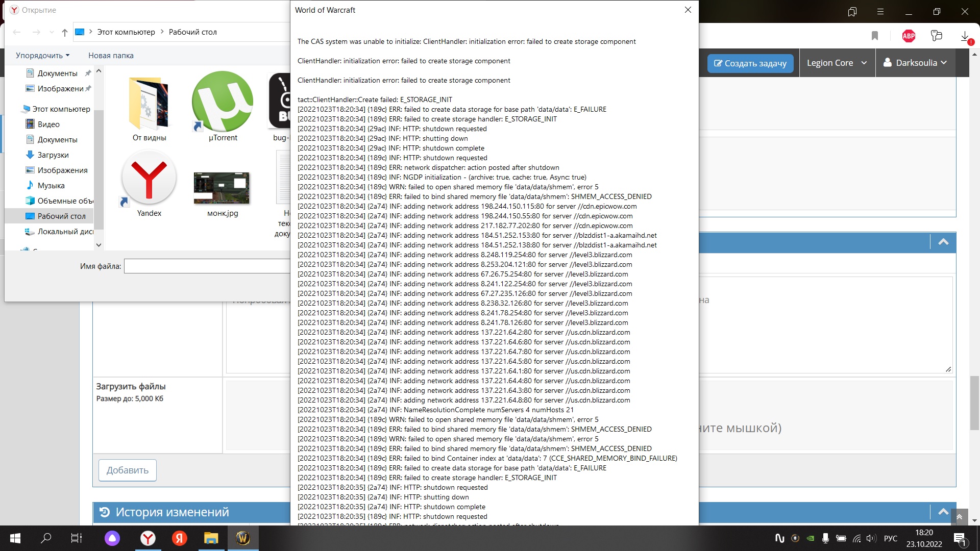Viewport: 980px width, 551px height.
Task: Click the bookmark icon in address bar
Action: tap(875, 36)
